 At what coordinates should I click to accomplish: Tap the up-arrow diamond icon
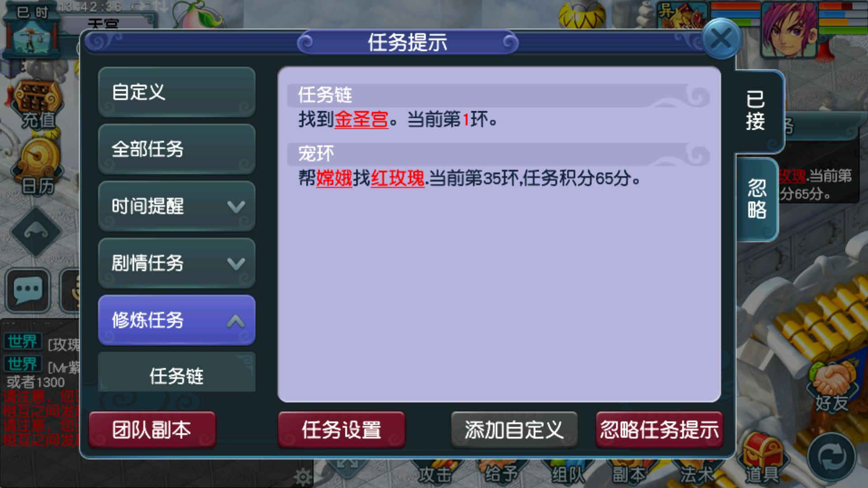[36, 232]
